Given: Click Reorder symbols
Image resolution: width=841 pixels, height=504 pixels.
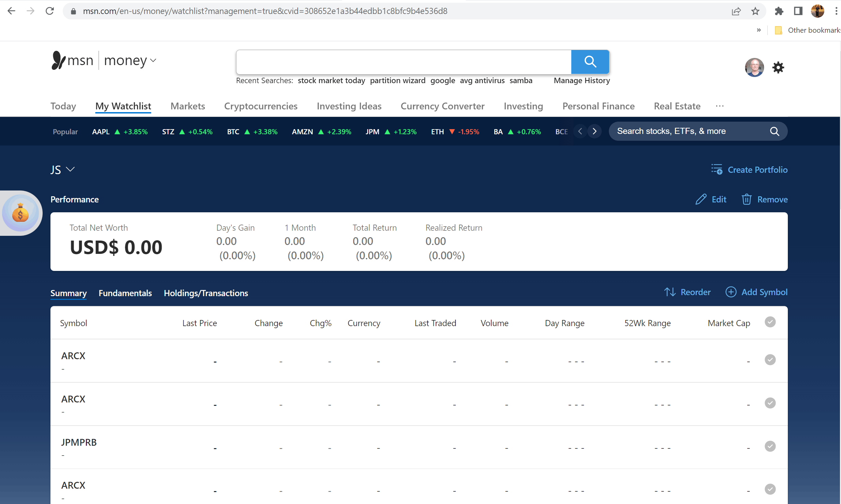Looking at the screenshot, I should click(x=687, y=292).
